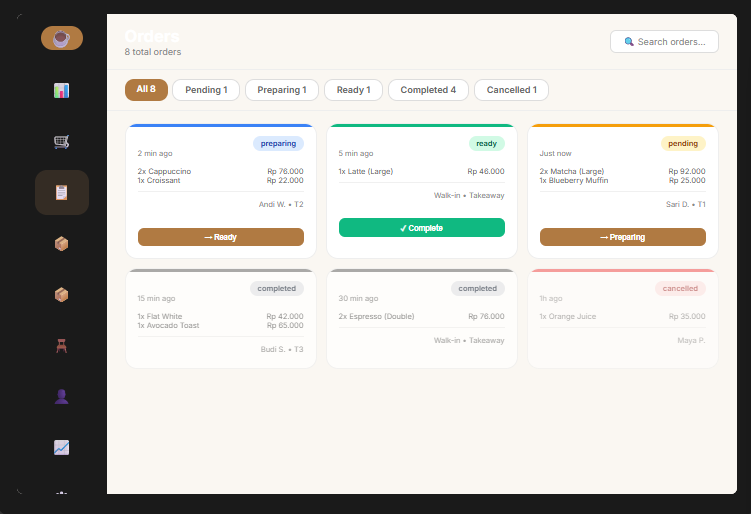Click the Maya P. customer name
The height and width of the screenshot is (514, 751).
[691, 341]
